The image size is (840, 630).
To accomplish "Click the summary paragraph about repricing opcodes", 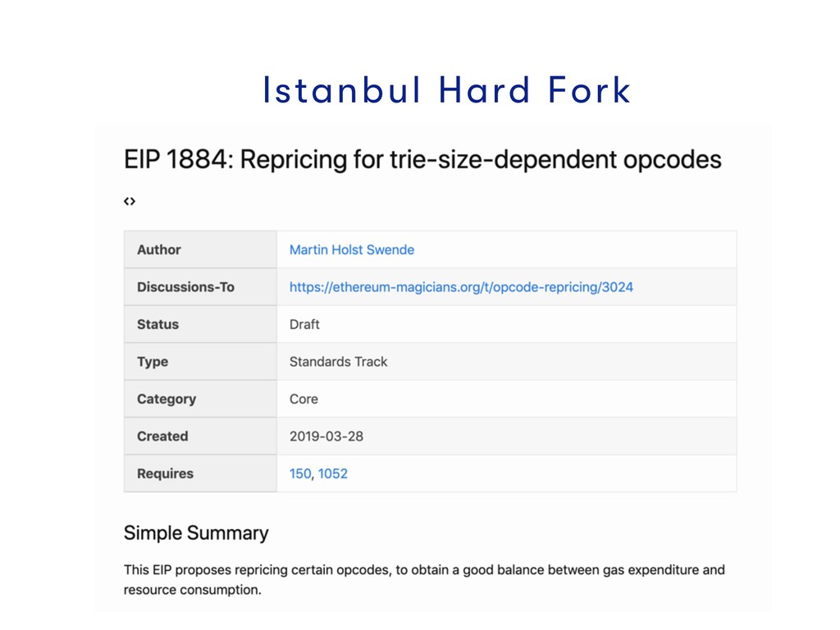I will pyautogui.click(x=423, y=579).
